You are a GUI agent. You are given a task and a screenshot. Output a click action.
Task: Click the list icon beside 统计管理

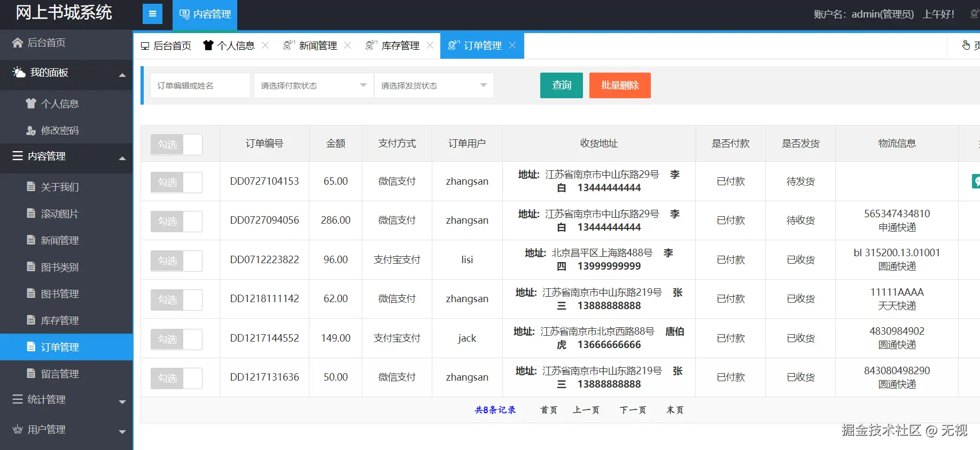18,399
